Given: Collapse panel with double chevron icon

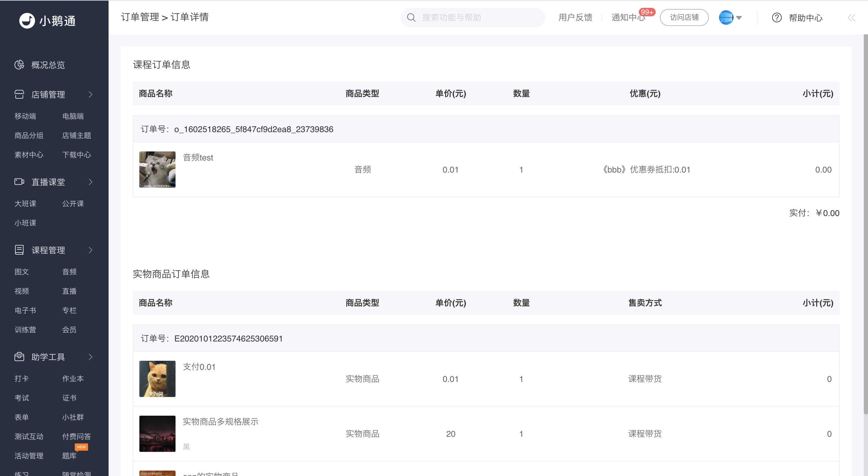Looking at the screenshot, I should 851,17.
